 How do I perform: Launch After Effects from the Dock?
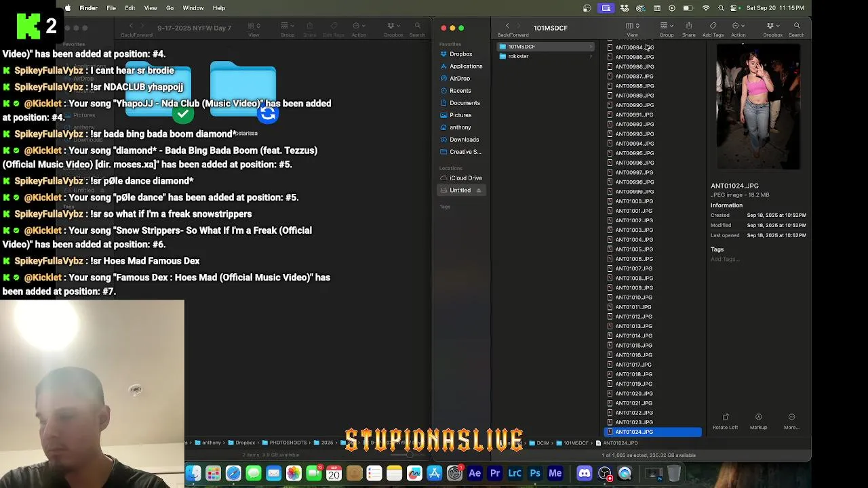(x=475, y=473)
